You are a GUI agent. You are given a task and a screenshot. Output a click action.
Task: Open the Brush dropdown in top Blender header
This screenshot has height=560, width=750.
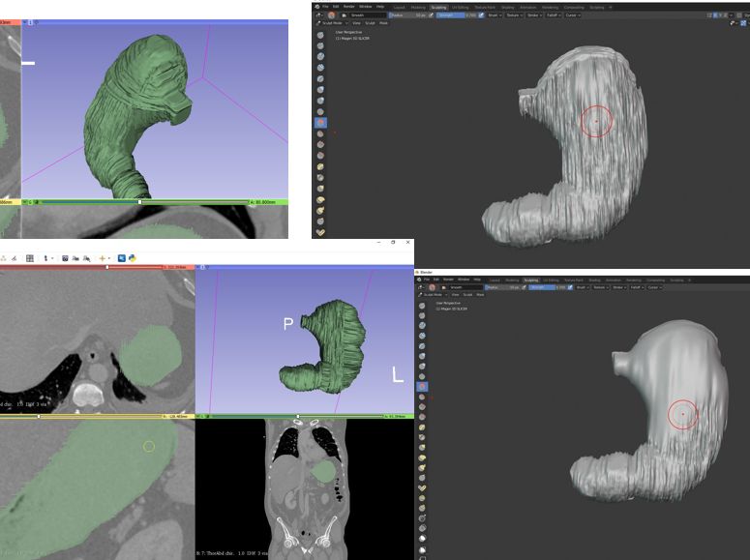(495, 15)
